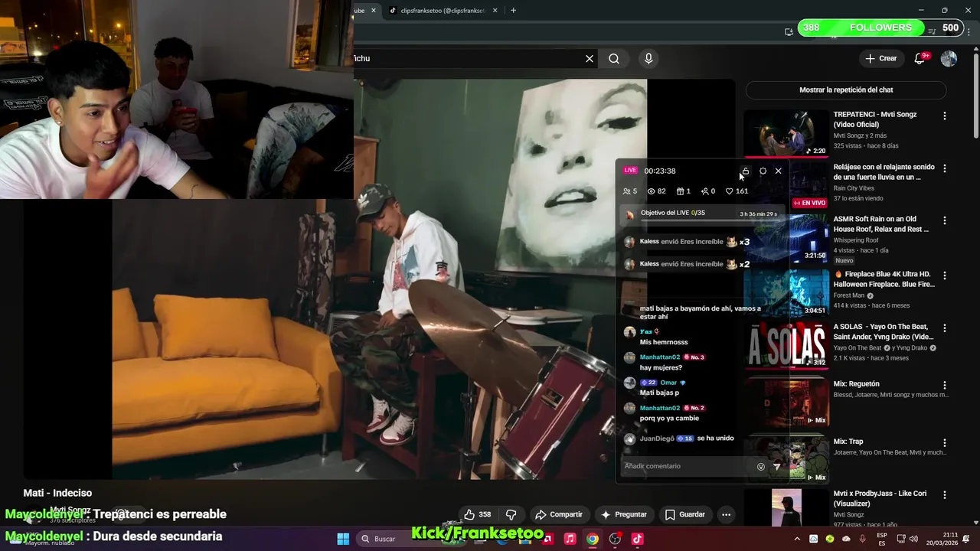The image size is (980, 551).
Task: Click the heart likes icon showing 161
Action: pos(730,191)
